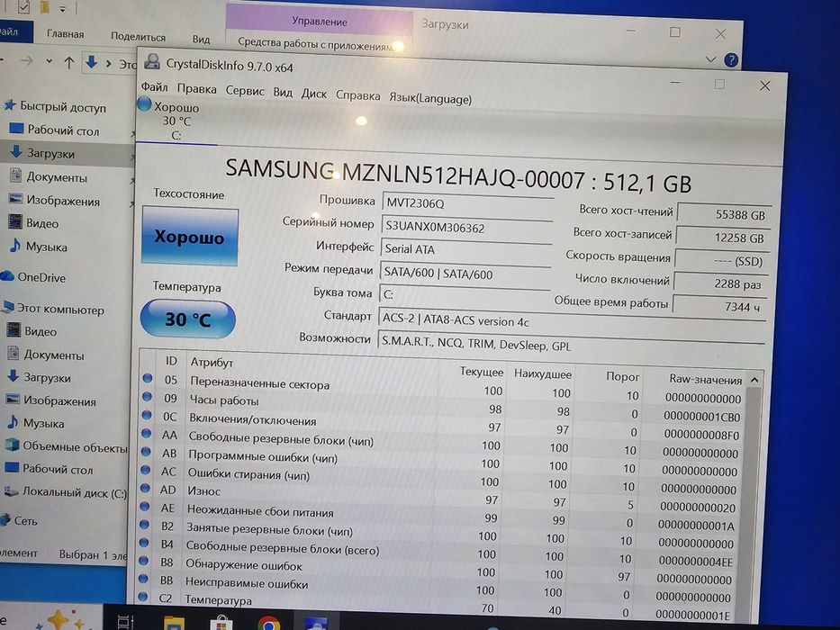
Task: Expand the Explorer ribbon chevron
Action: point(710,58)
